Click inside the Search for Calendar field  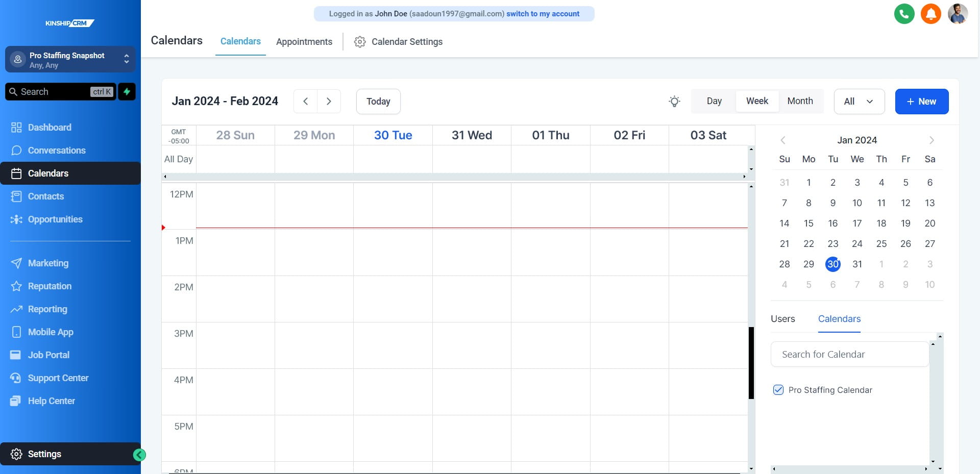click(849, 354)
